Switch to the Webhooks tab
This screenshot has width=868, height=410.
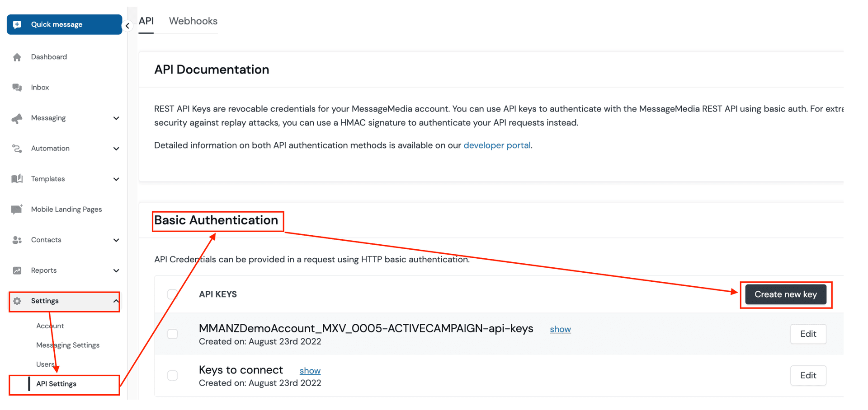[x=193, y=21]
